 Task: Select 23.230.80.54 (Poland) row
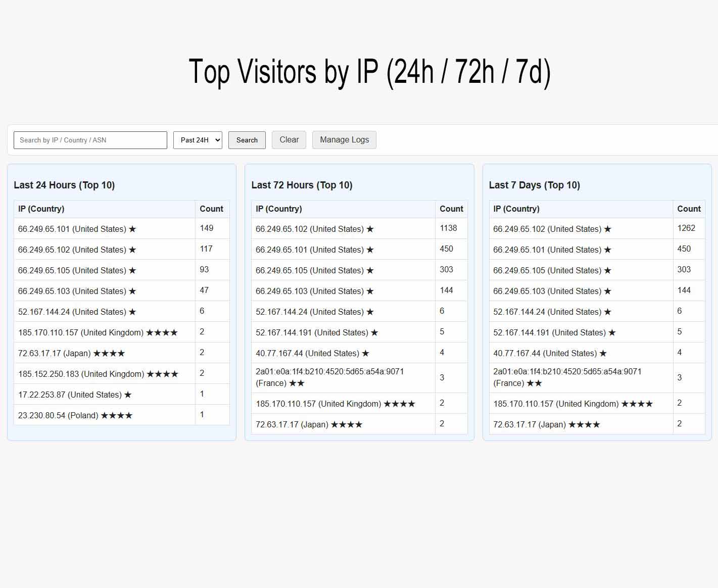pos(122,415)
